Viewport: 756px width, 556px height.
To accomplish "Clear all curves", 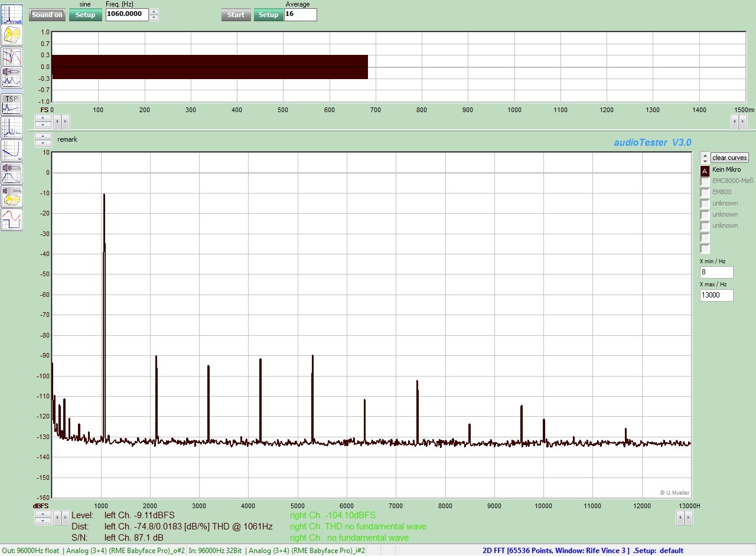I will [729, 158].
